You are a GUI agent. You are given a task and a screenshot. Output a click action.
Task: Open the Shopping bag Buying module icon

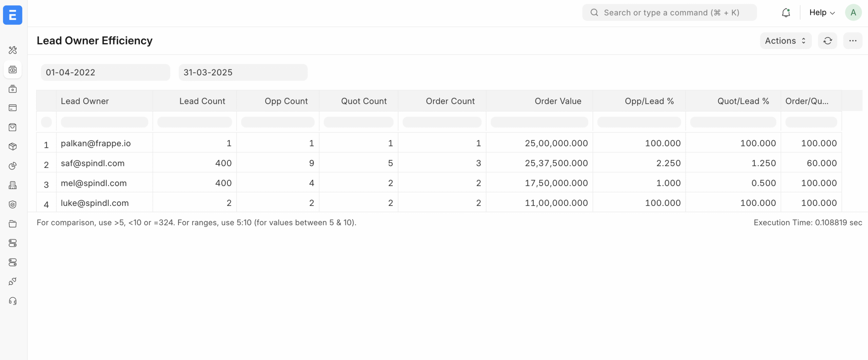pyautogui.click(x=13, y=127)
